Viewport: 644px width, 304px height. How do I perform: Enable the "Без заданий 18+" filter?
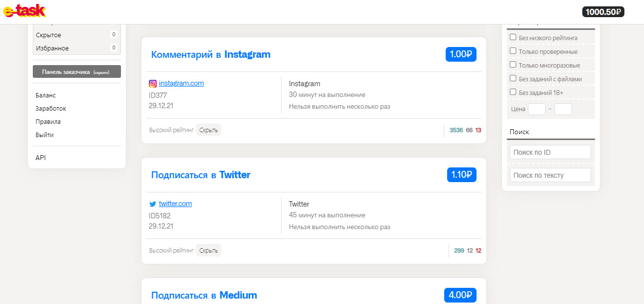(513, 92)
